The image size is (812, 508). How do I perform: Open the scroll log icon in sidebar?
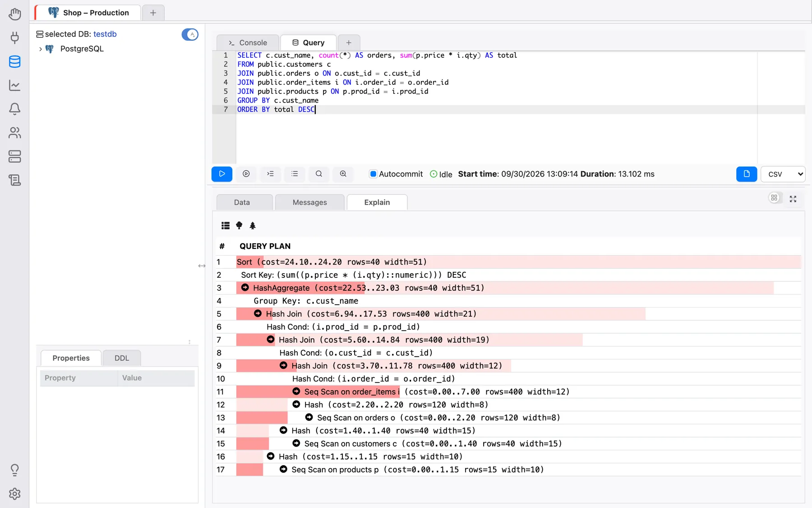tap(14, 180)
